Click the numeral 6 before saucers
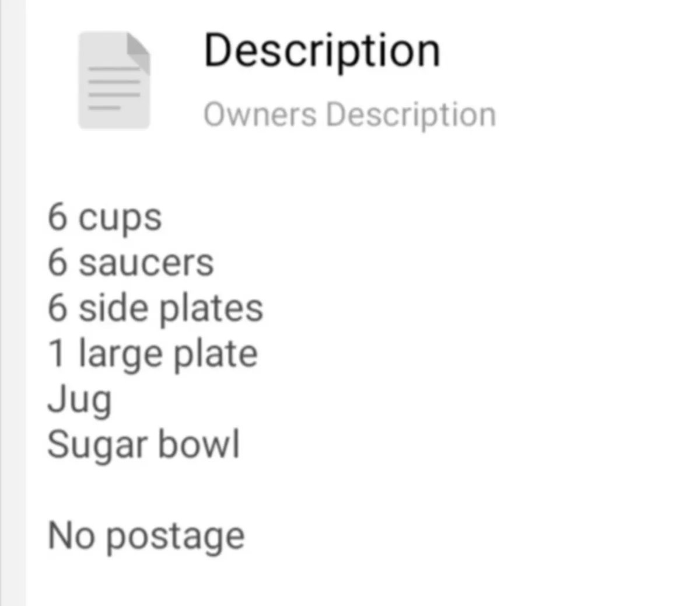700x606 pixels. pos(58,262)
